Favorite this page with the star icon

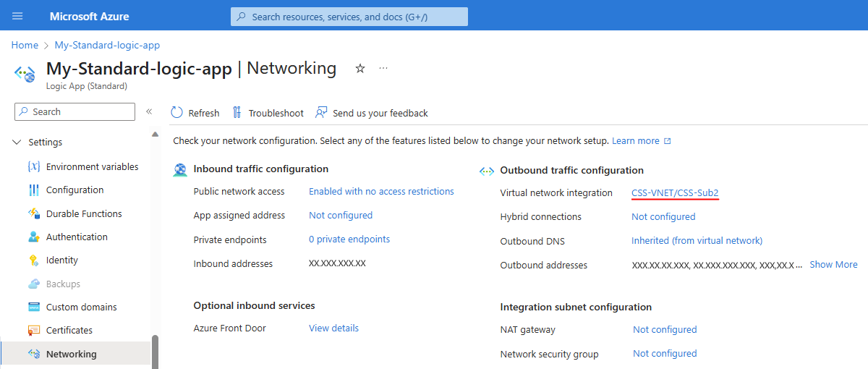click(360, 69)
